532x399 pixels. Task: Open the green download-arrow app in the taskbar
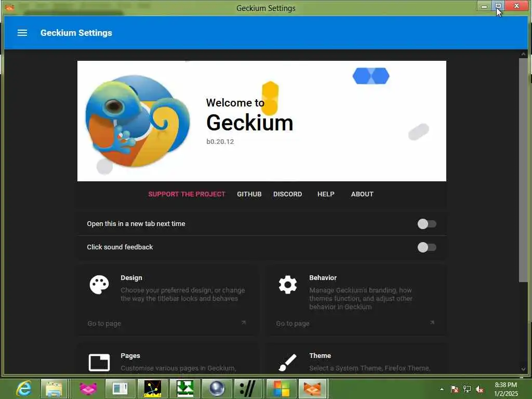click(185, 389)
